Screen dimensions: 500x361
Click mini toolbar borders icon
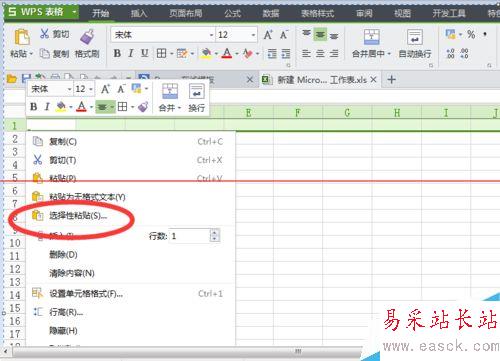tap(122, 107)
